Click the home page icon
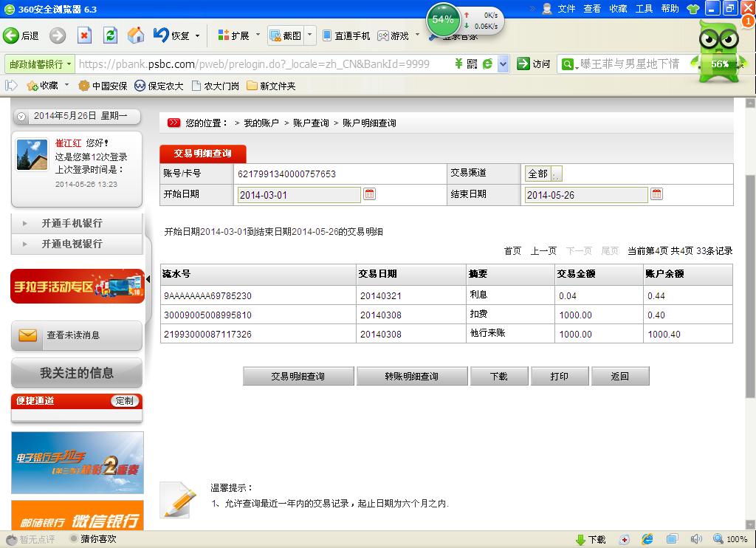Screen dimensions: 756x548 tap(136, 35)
